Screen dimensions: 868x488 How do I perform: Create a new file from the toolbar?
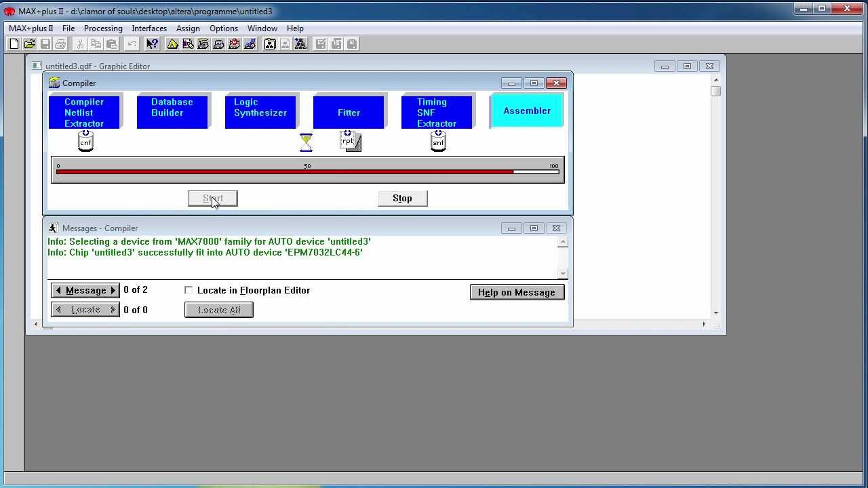tap(14, 44)
